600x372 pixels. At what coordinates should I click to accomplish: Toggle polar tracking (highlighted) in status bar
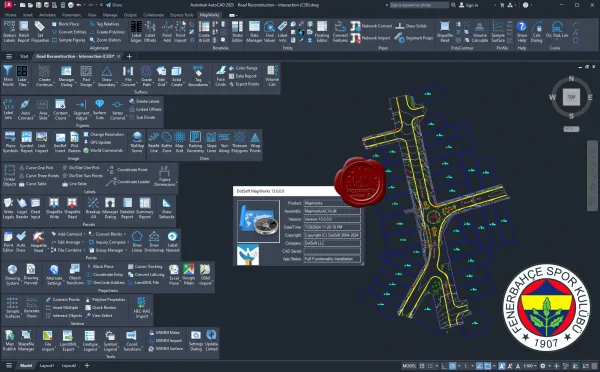coord(453,366)
